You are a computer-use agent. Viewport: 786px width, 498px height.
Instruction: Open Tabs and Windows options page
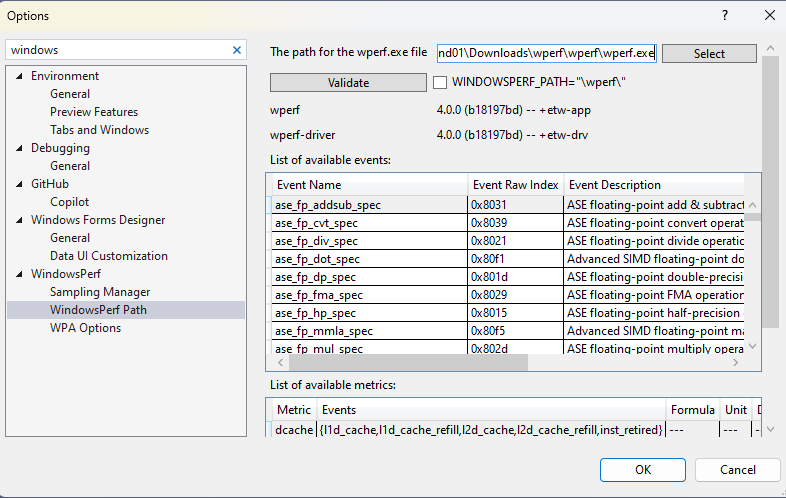tap(99, 130)
